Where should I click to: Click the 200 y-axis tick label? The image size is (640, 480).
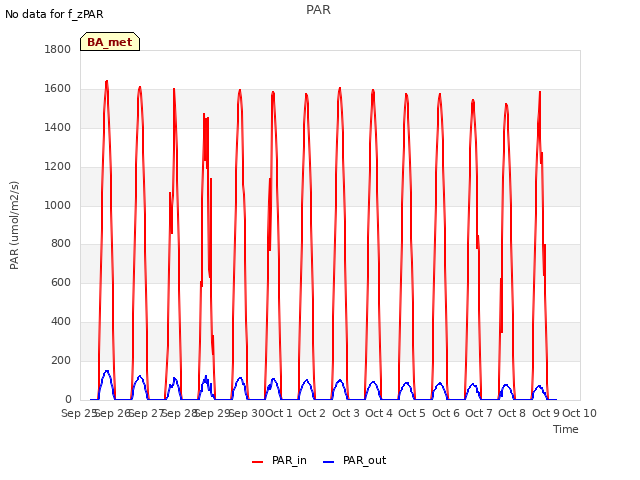(61, 360)
